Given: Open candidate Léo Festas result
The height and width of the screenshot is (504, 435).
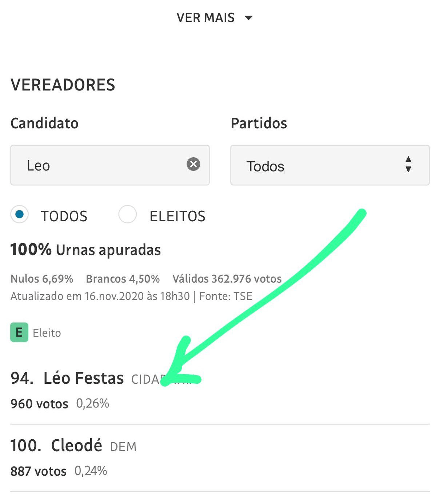Looking at the screenshot, I should [x=84, y=378].
